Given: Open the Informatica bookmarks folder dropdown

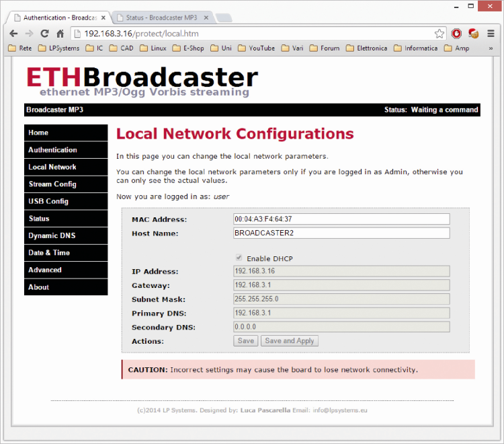Looking at the screenshot, I should point(415,48).
